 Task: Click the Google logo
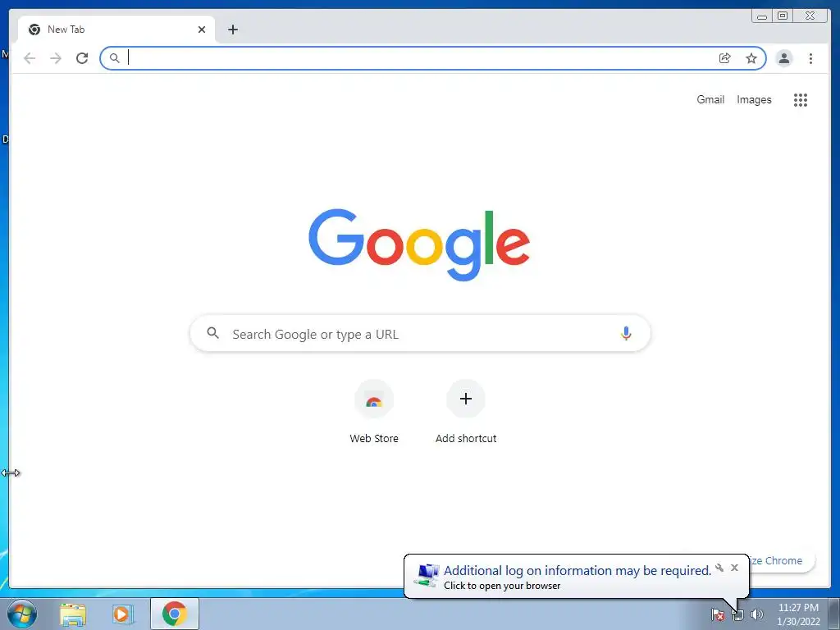(419, 244)
